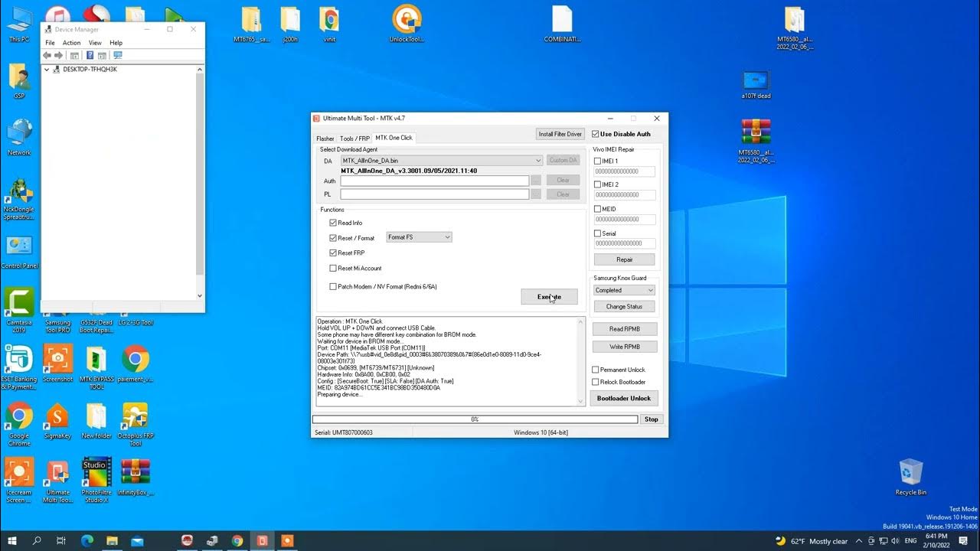The width and height of the screenshot is (980, 551).
Task: Click the Bootloader Unlock button
Action: 624,398
